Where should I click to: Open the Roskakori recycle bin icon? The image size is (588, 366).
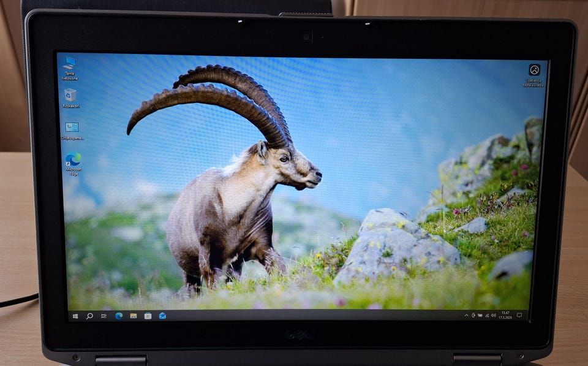coord(70,98)
